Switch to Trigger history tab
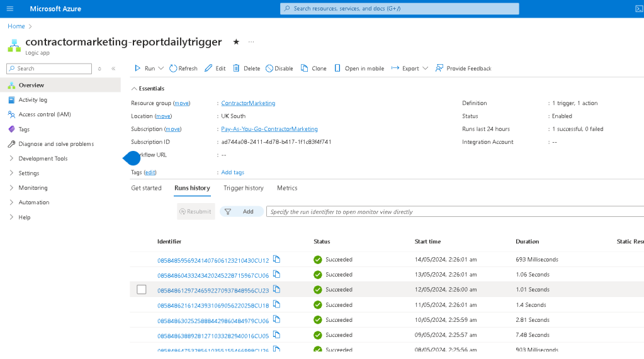644x359 pixels. coord(244,188)
